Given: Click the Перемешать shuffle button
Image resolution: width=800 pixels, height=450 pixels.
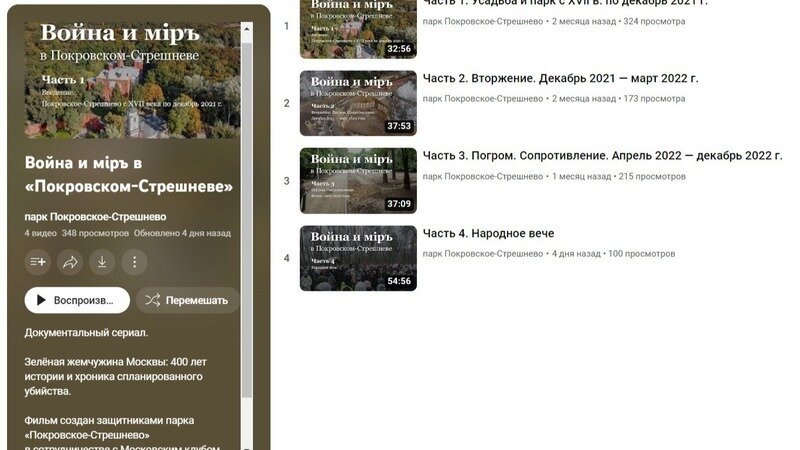Looking at the screenshot, I should (x=187, y=300).
